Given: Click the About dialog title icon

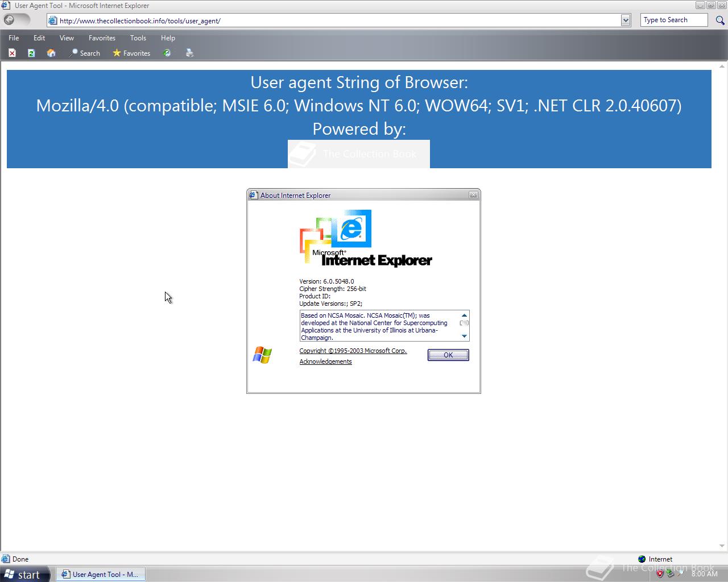Looking at the screenshot, I should [254, 195].
